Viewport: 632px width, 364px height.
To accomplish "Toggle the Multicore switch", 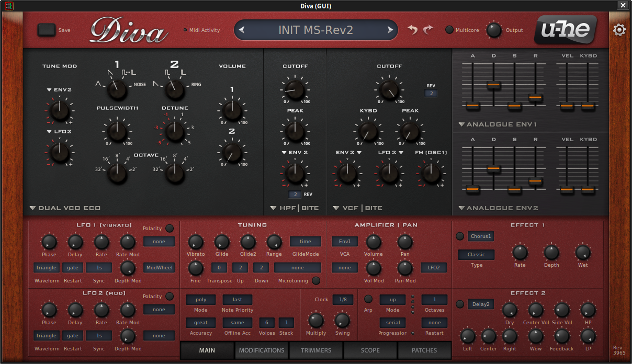I will point(449,30).
